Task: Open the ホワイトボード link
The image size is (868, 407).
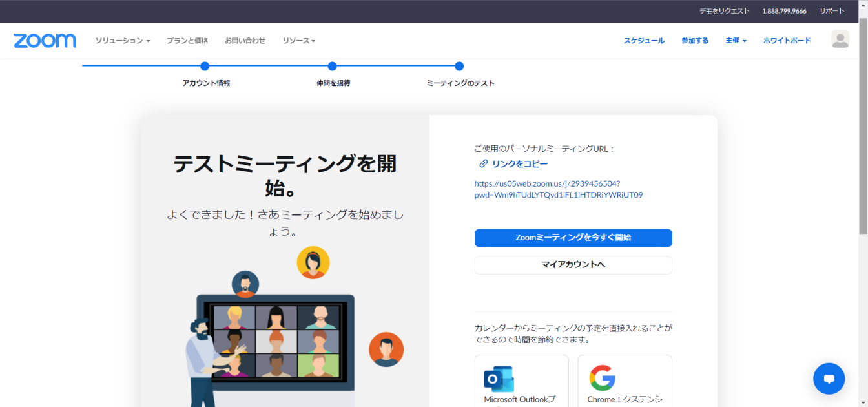Action: pos(787,41)
